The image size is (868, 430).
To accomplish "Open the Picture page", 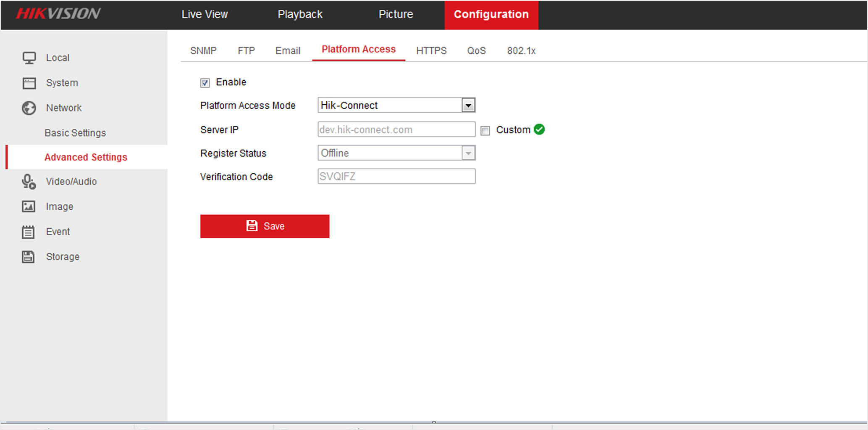I will 396,14.
